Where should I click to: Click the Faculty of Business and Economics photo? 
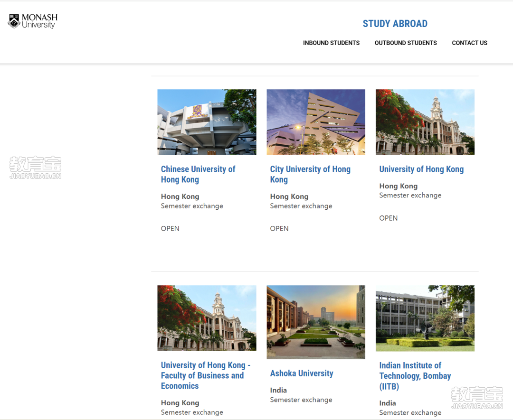click(x=207, y=318)
